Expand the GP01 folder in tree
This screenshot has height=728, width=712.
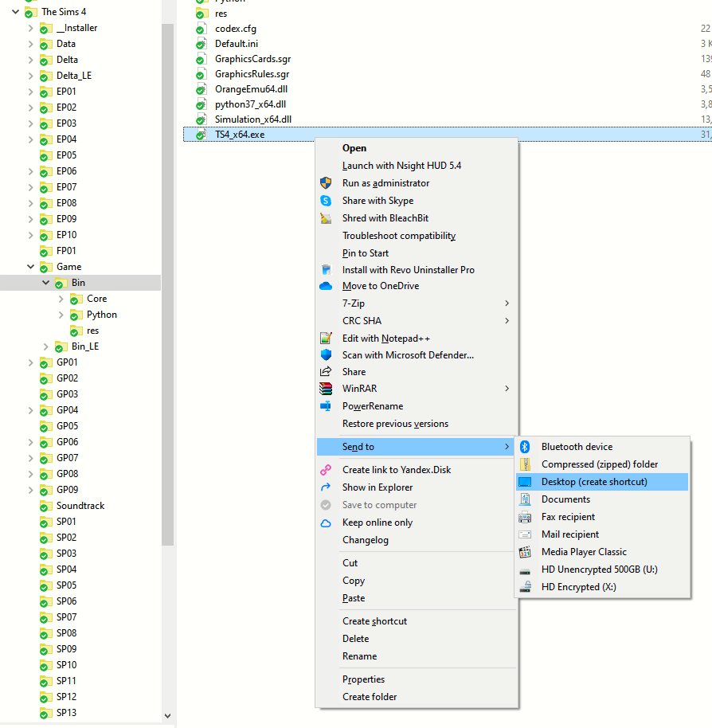click(31, 362)
